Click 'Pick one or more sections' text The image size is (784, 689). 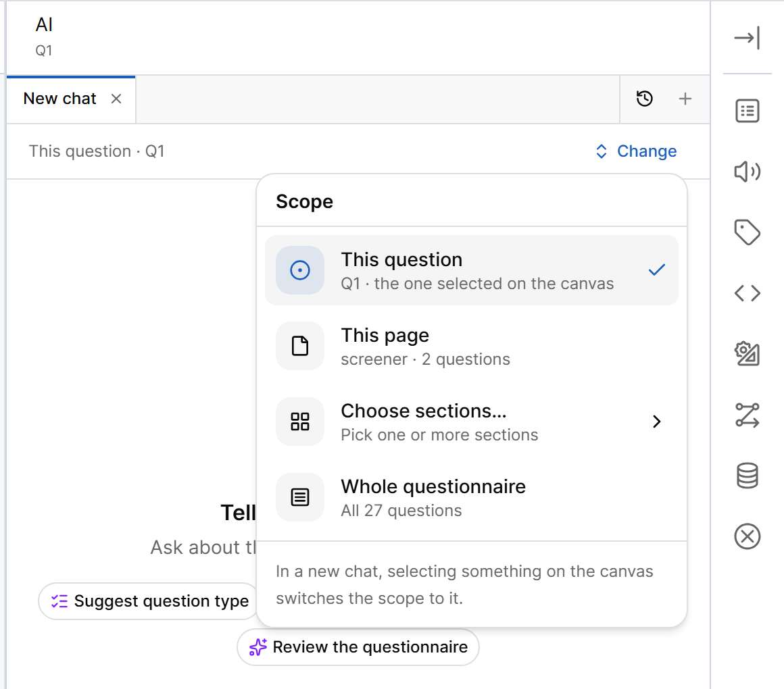[439, 435]
